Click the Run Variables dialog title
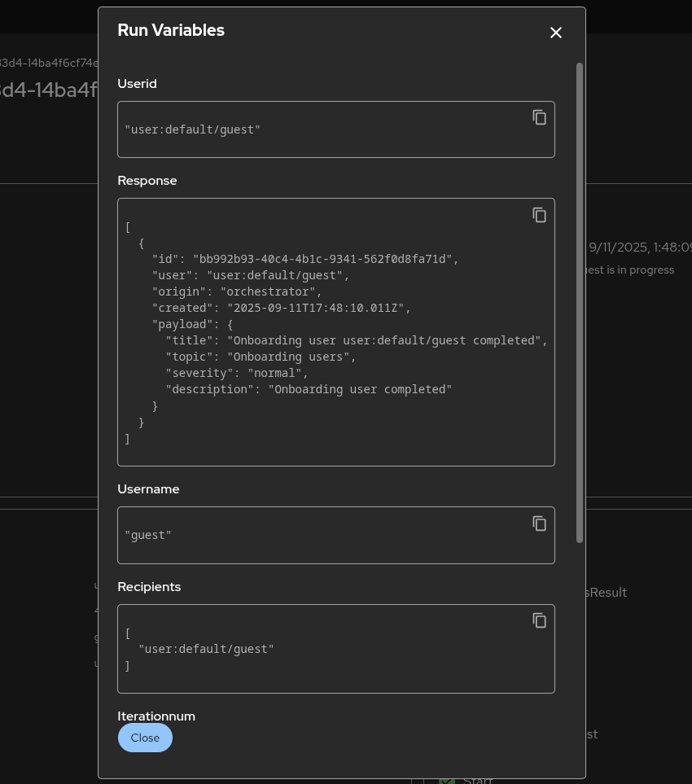Screen dimensions: 692x784 (171, 30)
